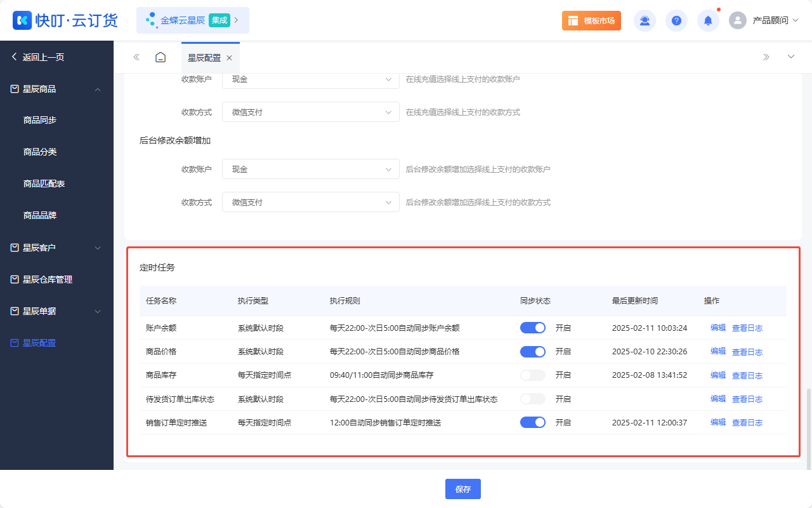Click the 2025-02-08 13:41:52 timestamp

click(650, 375)
